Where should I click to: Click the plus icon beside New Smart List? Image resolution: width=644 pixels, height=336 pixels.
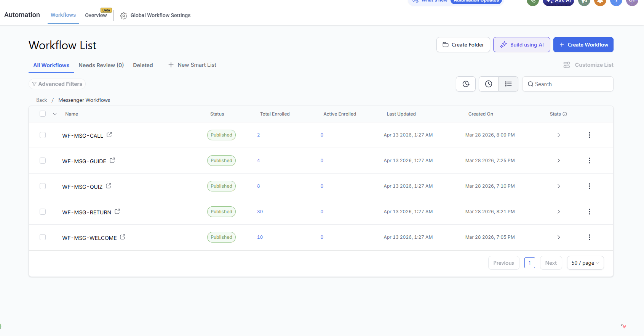pos(171,65)
